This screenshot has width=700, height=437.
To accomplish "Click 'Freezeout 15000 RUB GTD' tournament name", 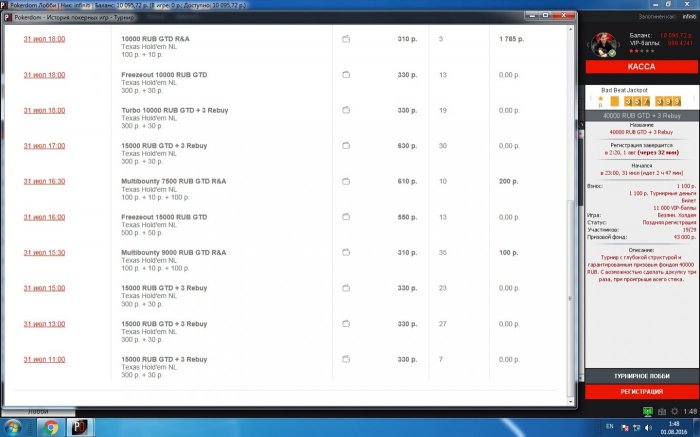I will pyautogui.click(x=164, y=217).
